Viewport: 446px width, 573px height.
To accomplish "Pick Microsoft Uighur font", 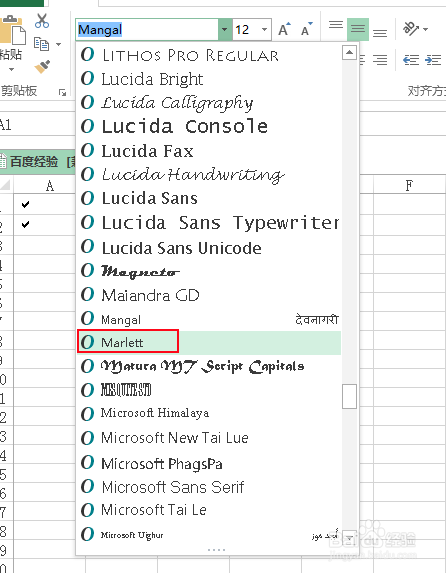I will coord(209,535).
